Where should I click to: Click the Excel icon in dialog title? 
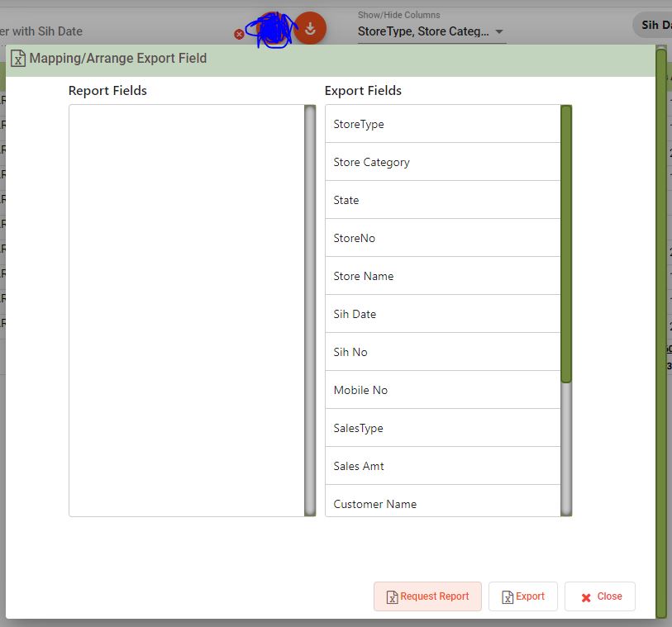pos(18,59)
